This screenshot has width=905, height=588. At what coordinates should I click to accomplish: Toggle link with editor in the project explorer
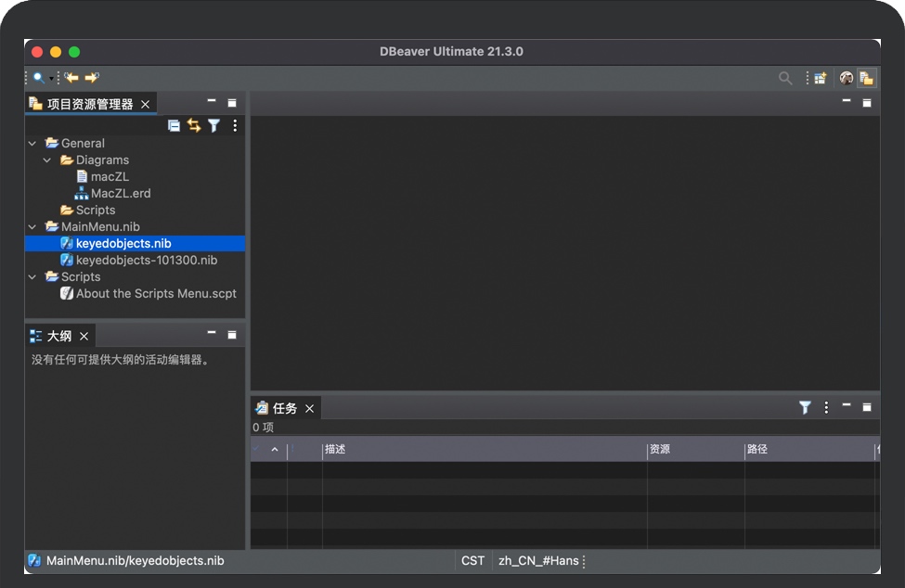point(194,125)
